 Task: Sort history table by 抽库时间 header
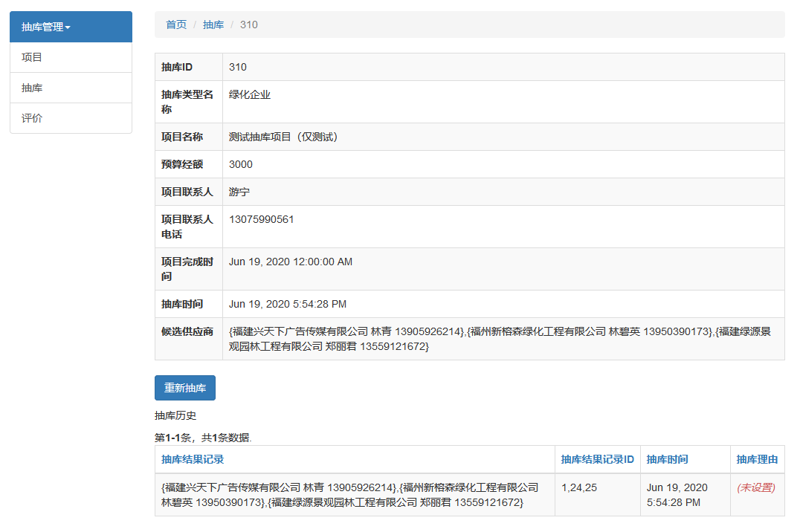667,459
